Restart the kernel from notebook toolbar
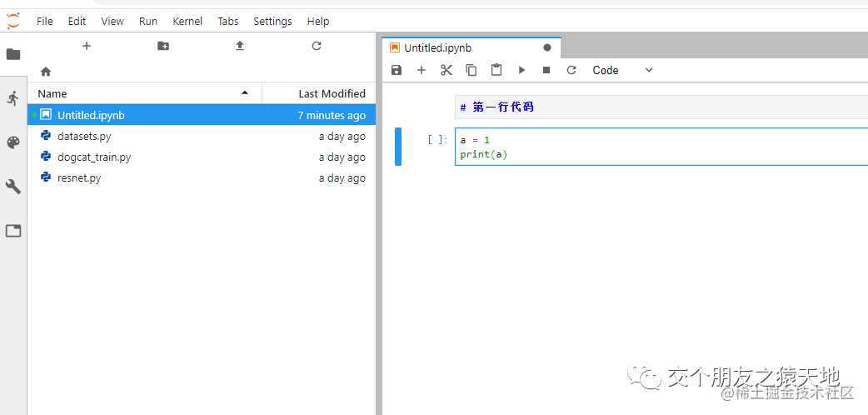Screen dimensions: 868x415 [x=571, y=70]
